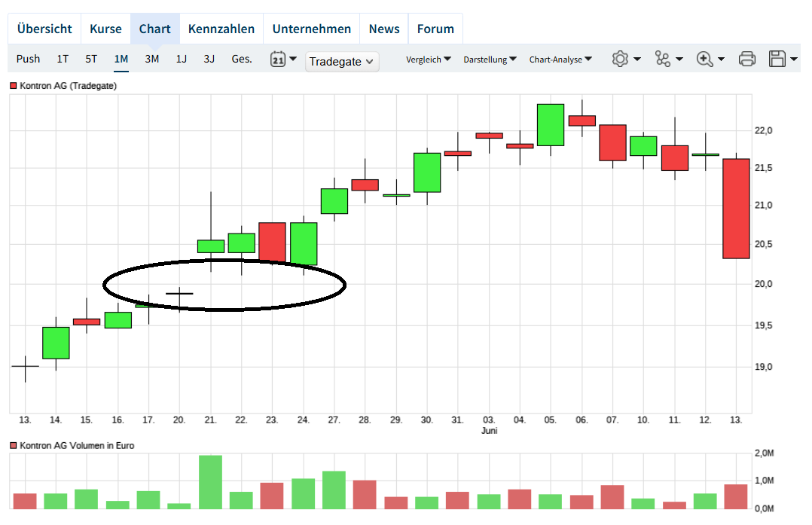
Task: Switch to the 3M time range
Action: coord(151,58)
